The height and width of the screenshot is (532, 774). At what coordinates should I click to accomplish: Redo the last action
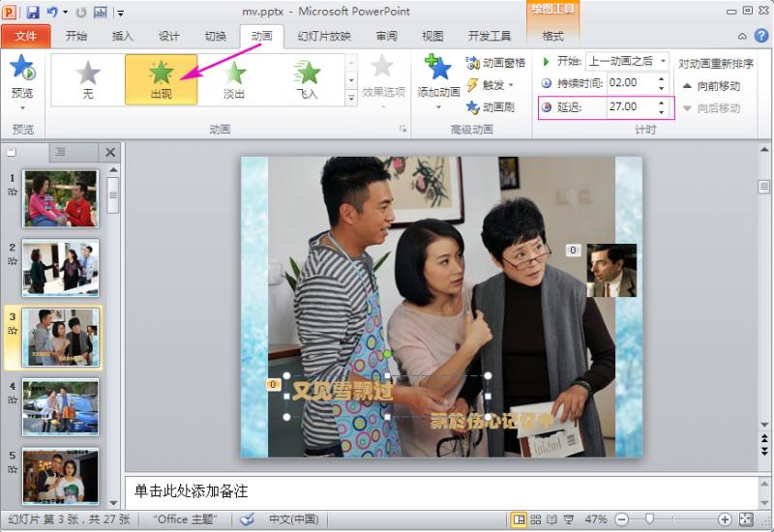[81, 12]
